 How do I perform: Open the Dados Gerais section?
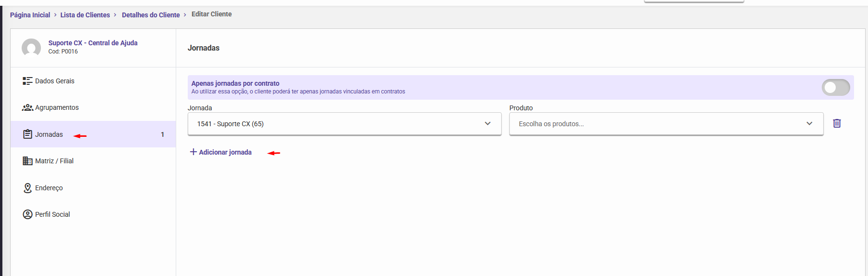click(x=55, y=81)
